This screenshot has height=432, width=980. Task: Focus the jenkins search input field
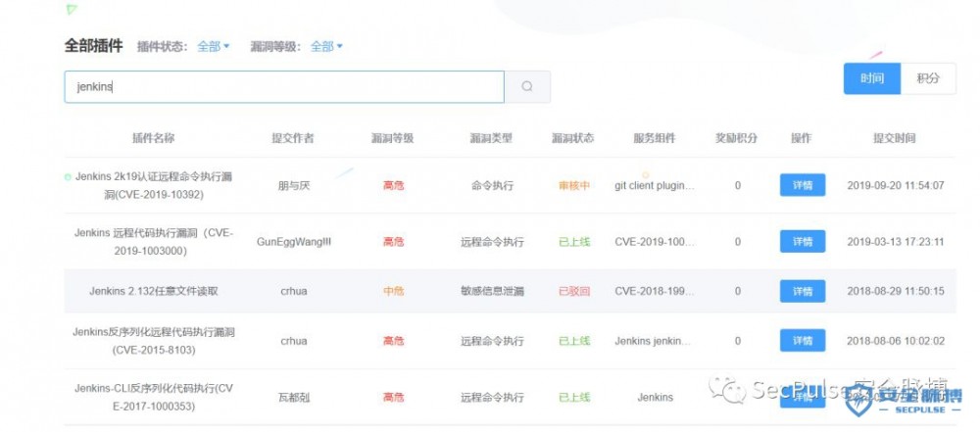click(284, 87)
